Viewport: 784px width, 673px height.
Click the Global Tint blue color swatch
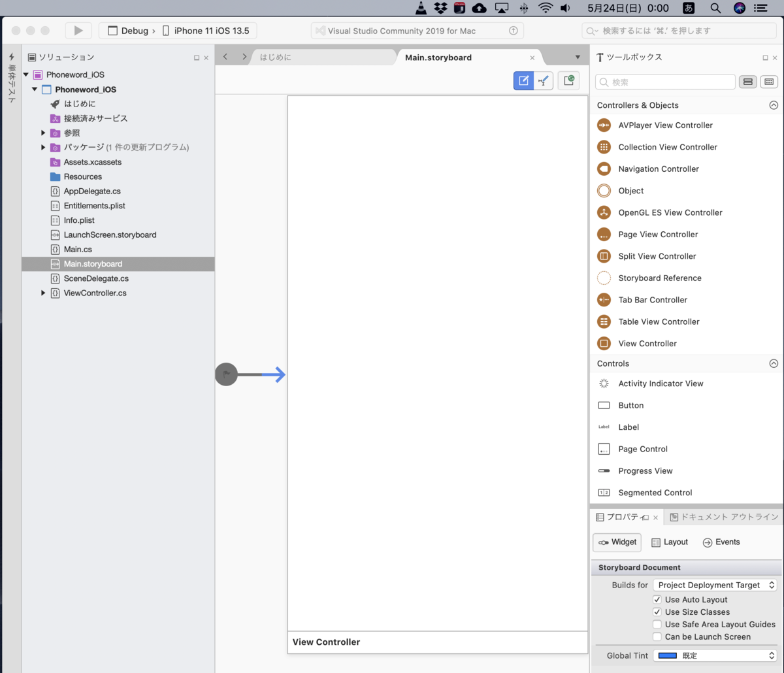click(x=667, y=655)
